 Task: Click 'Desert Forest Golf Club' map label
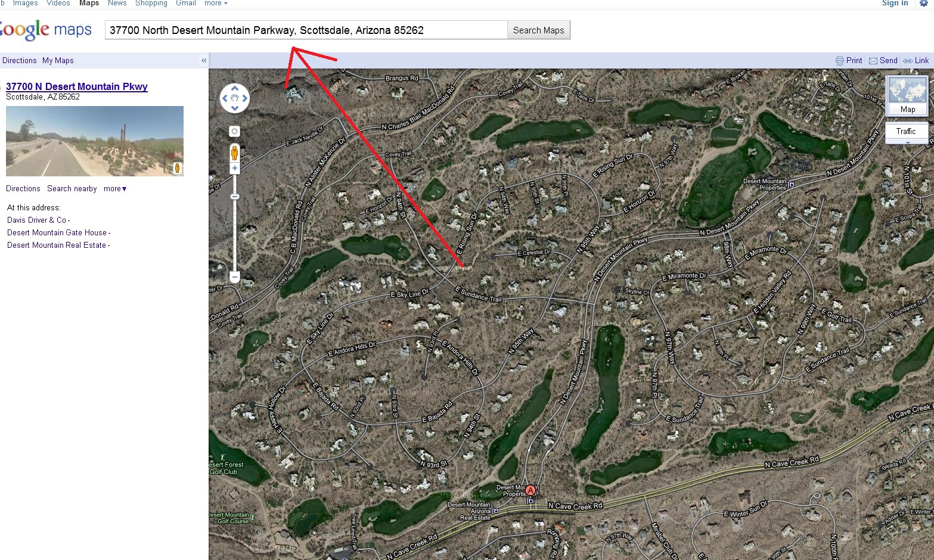pyautogui.click(x=226, y=468)
